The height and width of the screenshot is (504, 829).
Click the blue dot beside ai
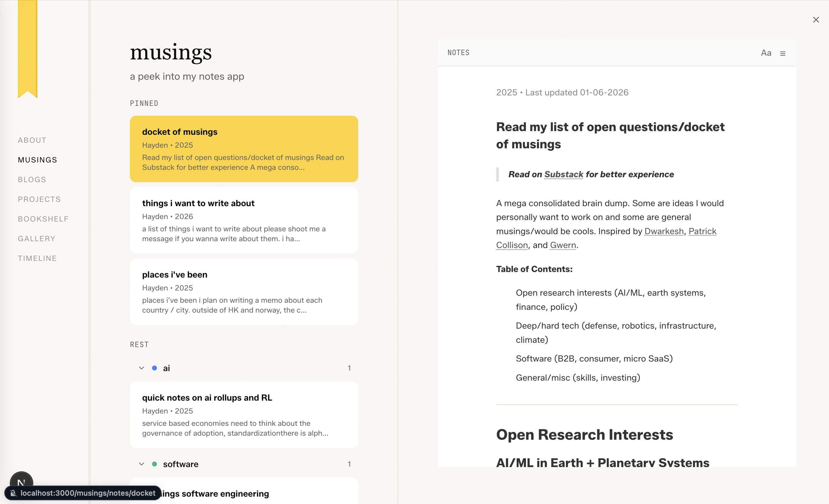coord(154,368)
